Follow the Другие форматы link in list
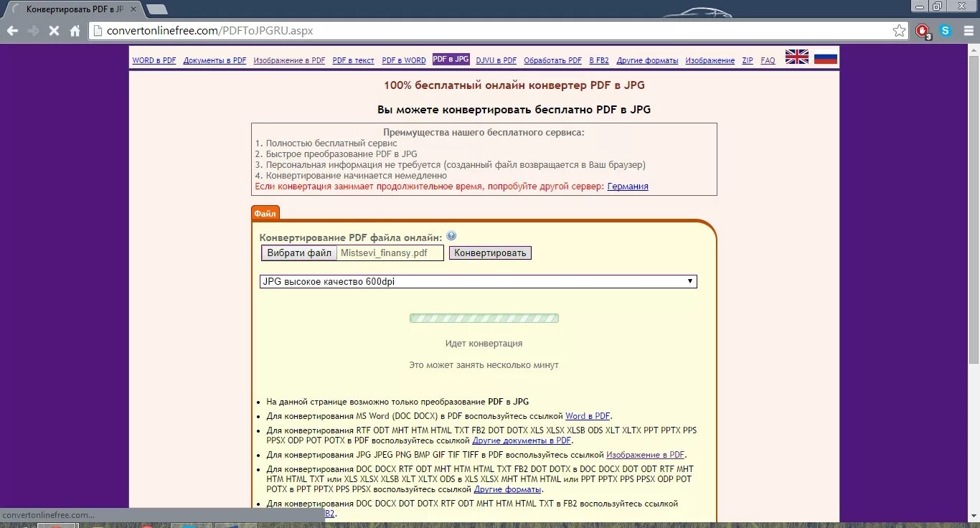Viewport: 980px width, 528px height. tap(508, 489)
